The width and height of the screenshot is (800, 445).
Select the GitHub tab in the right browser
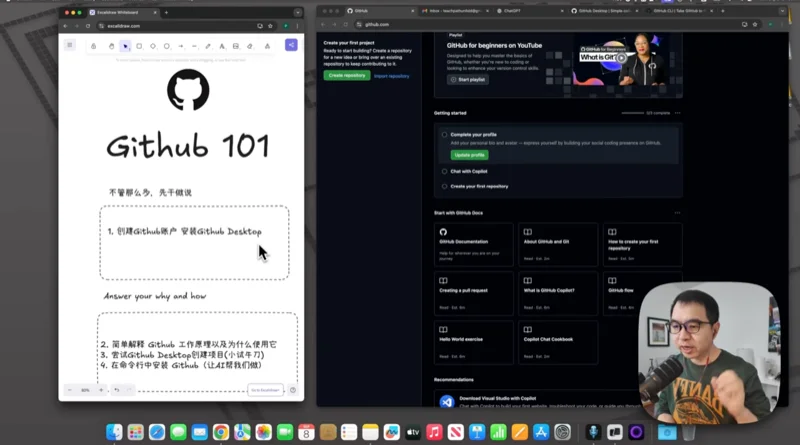point(381,11)
